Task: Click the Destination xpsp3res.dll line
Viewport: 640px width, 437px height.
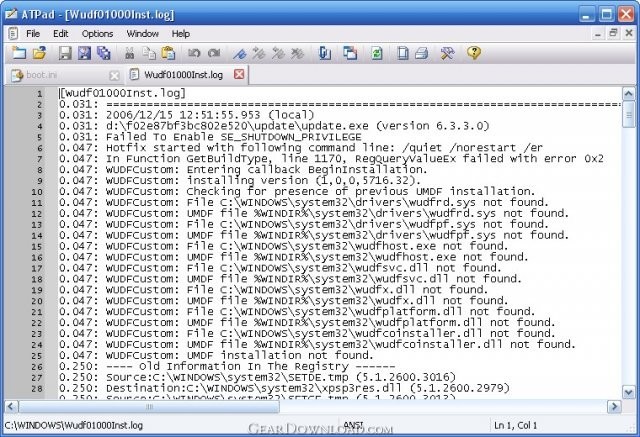Action: coord(284,388)
